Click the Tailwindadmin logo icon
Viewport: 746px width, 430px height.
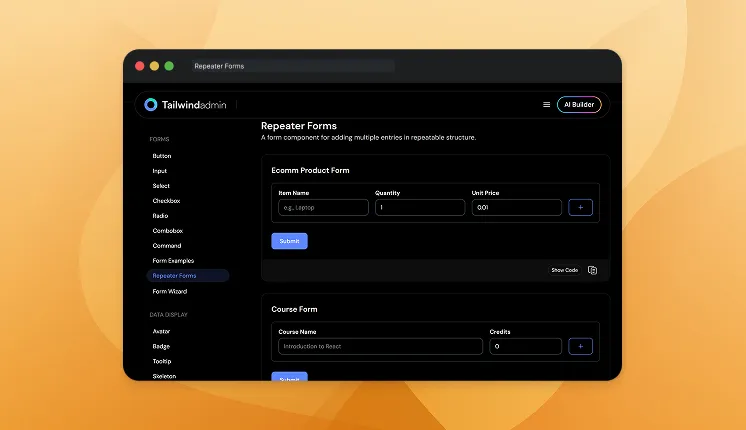coord(151,105)
